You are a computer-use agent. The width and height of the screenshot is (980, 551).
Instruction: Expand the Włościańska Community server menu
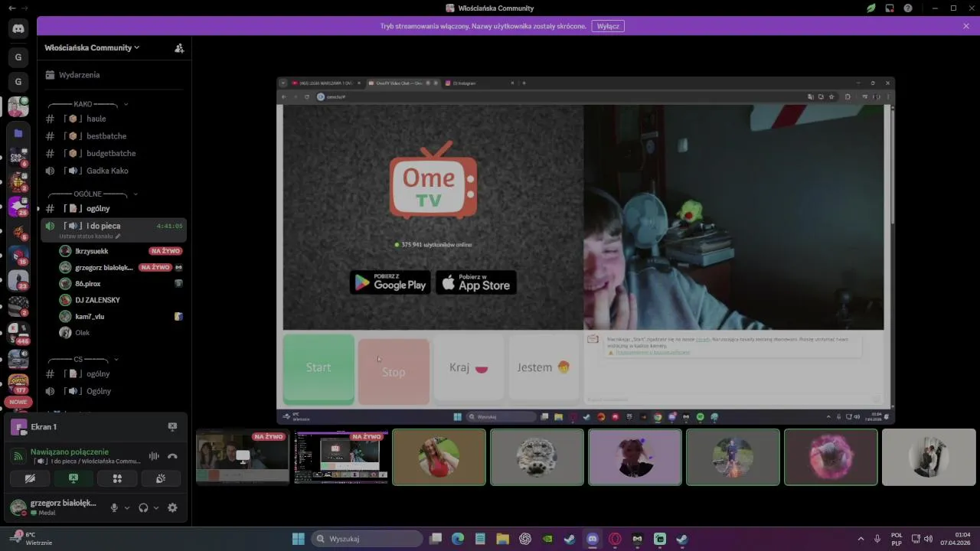[x=92, y=47]
